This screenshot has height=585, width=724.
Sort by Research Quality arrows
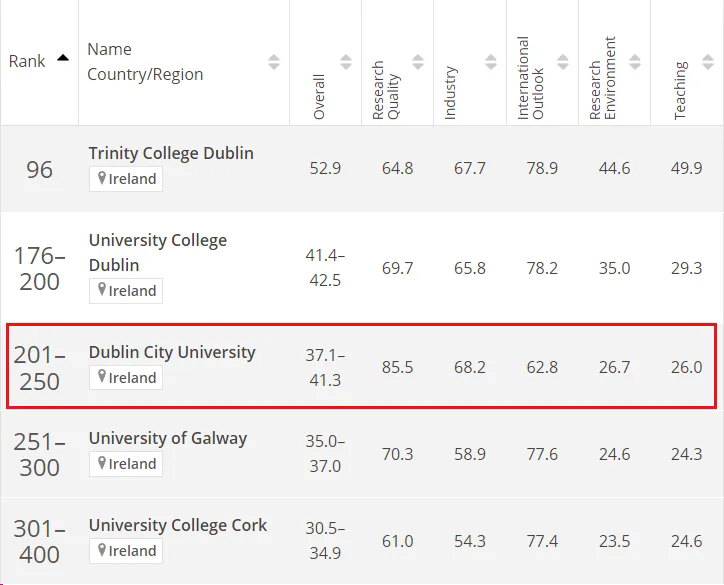pos(418,62)
